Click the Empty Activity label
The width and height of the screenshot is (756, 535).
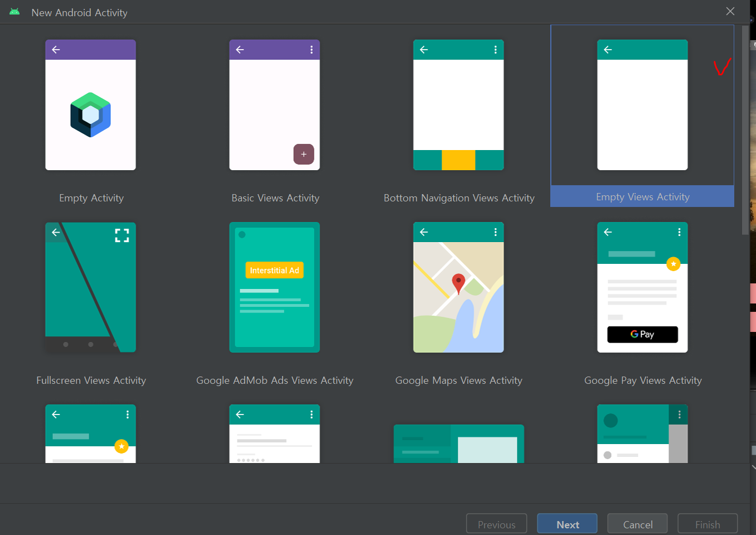pos(91,198)
